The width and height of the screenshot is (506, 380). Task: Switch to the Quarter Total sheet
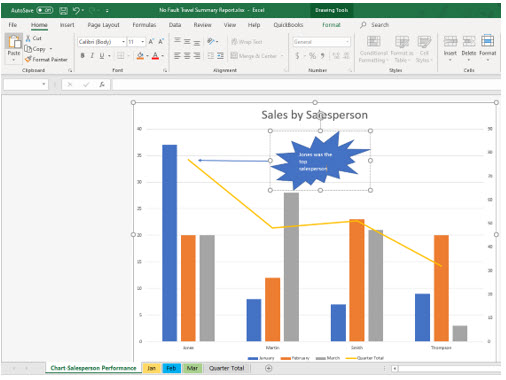point(226,368)
